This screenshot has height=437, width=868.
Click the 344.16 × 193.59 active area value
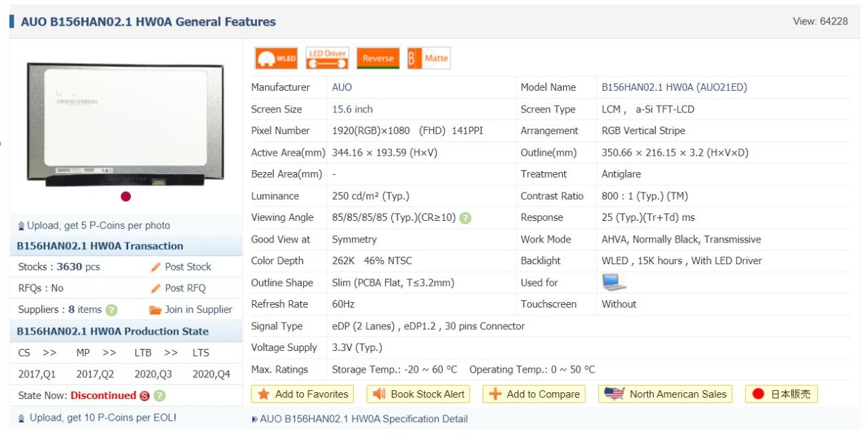point(384,152)
